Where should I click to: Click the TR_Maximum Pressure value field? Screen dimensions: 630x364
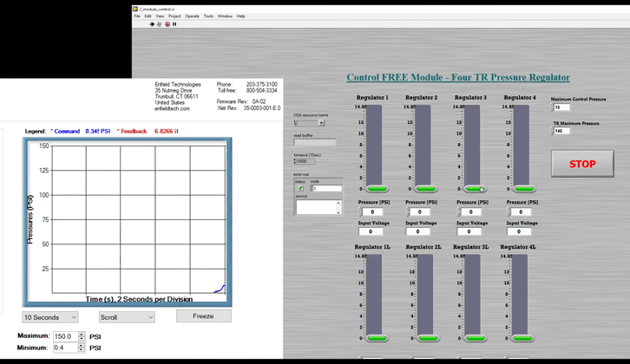point(561,131)
